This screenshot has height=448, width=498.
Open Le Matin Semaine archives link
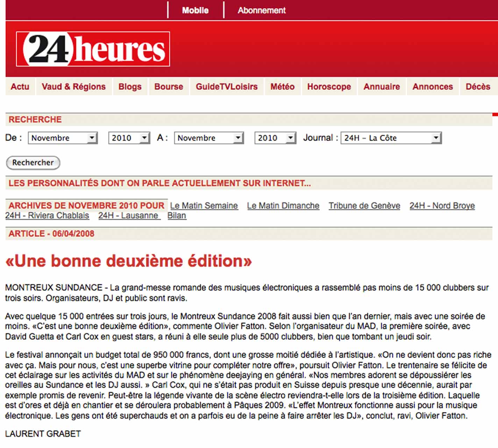[204, 206]
